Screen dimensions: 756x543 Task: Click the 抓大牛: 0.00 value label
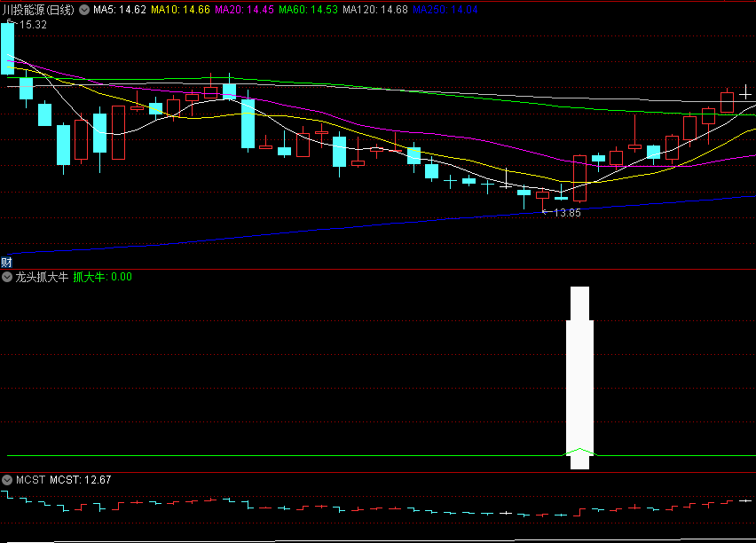(103, 277)
